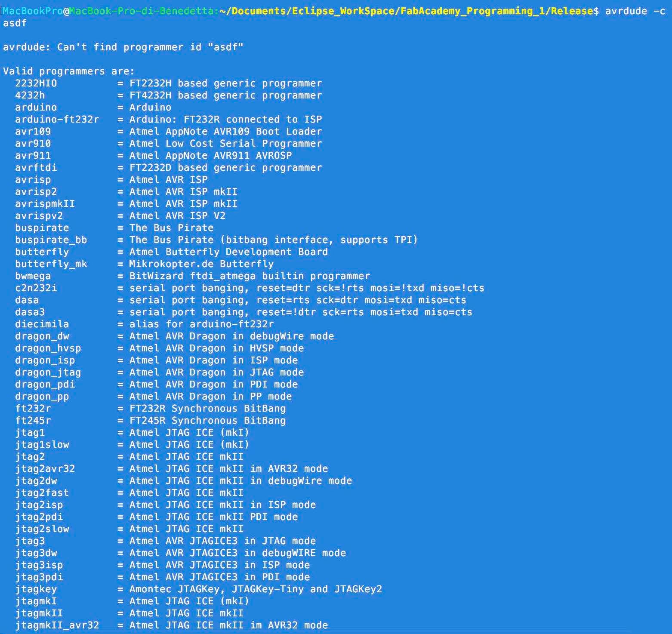
Task: Click the avr109 programmer id
Action: tap(33, 132)
